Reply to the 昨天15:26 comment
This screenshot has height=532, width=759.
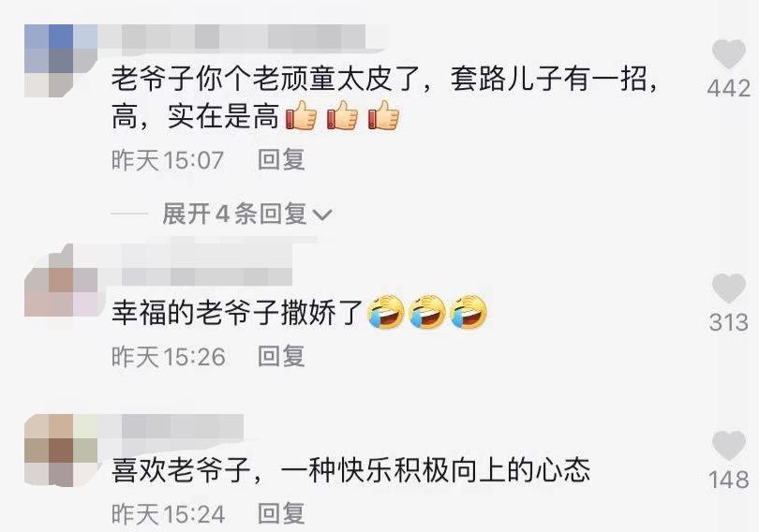pyautogui.click(x=281, y=357)
